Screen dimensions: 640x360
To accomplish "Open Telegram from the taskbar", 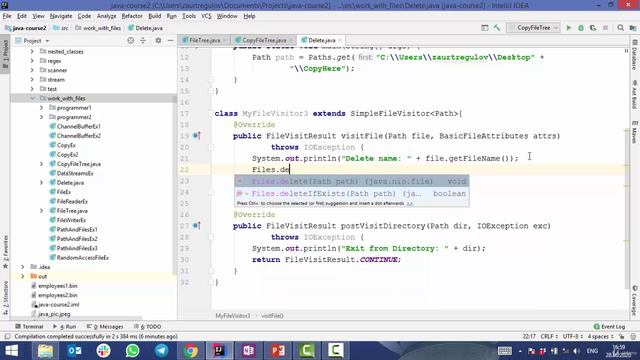I will 161,351.
